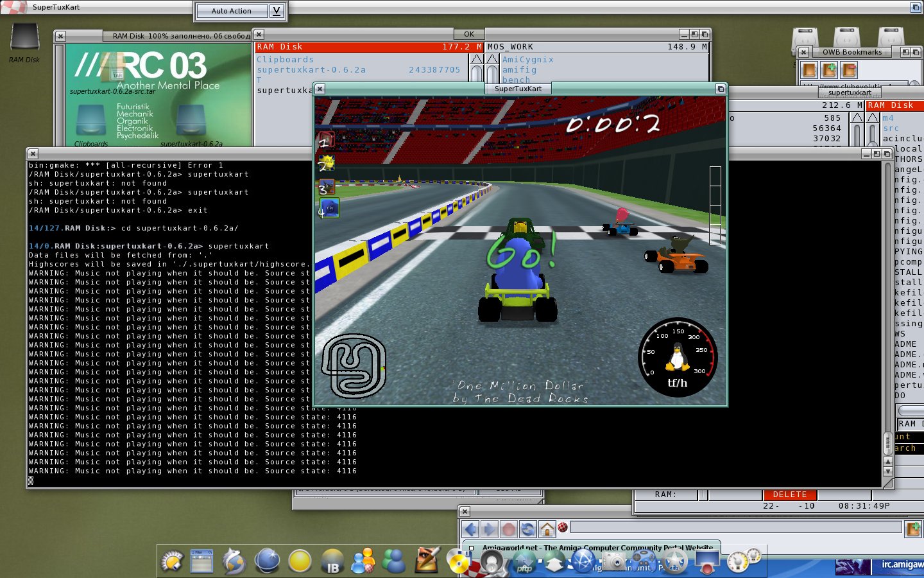
Task: Stop page loading in OWB browser
Action: pos(508,529)
